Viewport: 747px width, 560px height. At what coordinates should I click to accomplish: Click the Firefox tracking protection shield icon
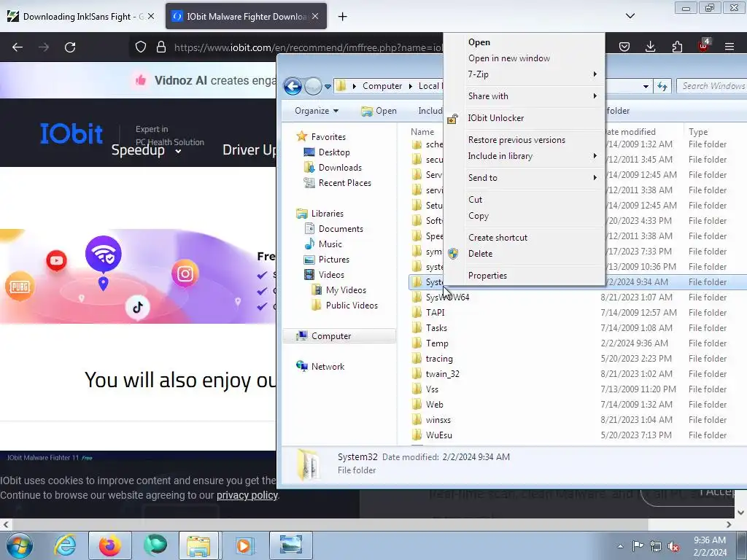141,47
